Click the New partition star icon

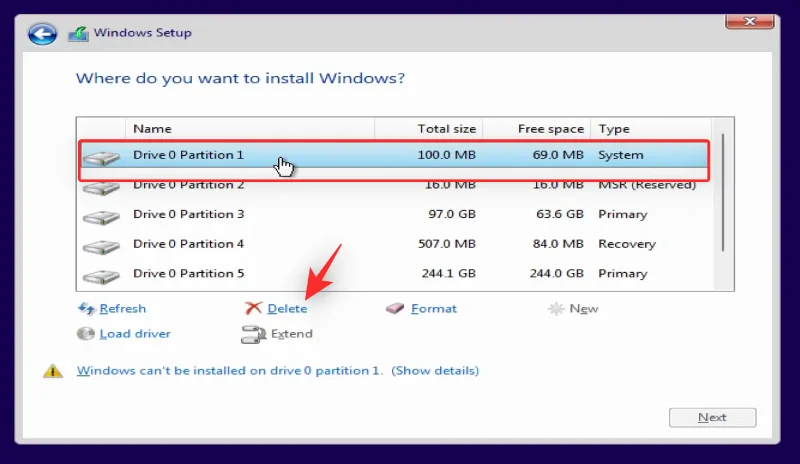pyautogui.click(x=556, y=308)
